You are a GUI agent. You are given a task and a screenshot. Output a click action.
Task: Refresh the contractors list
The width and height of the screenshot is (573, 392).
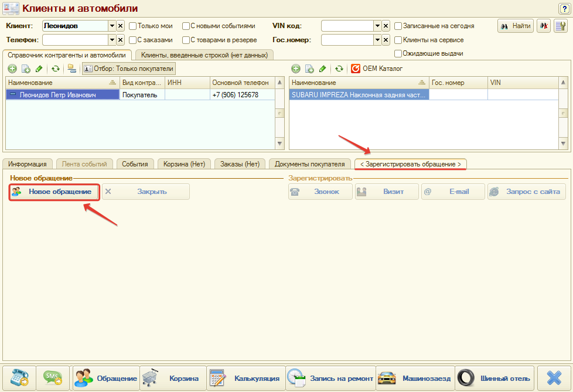tap(55, 69)
